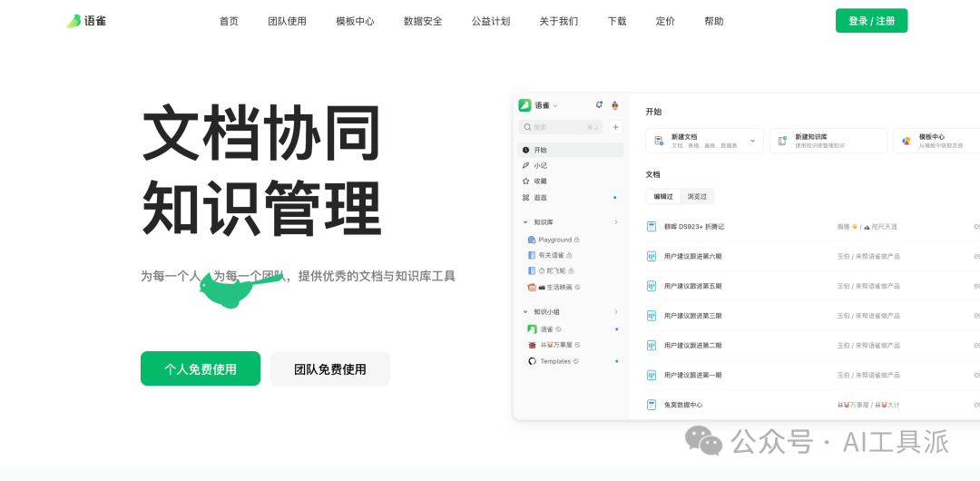Open the user avatar in the app sidebar

[615, 105]
